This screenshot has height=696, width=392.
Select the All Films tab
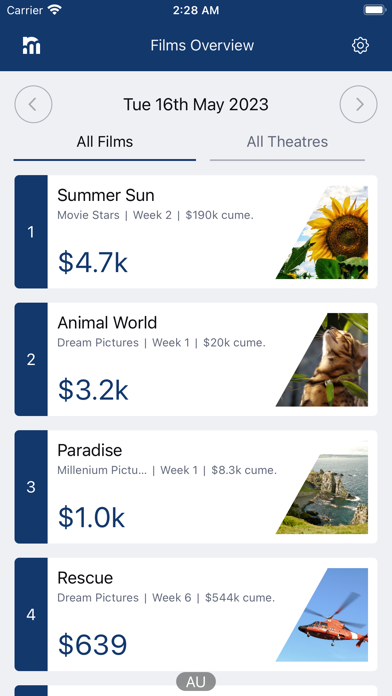[x=105, y=142]
